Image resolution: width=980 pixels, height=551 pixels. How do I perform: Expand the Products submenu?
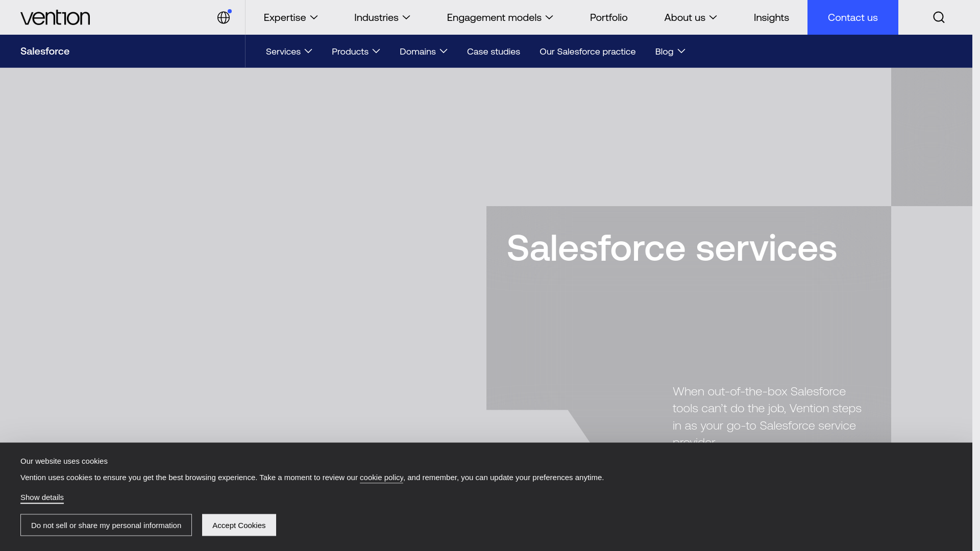[356, 52]
